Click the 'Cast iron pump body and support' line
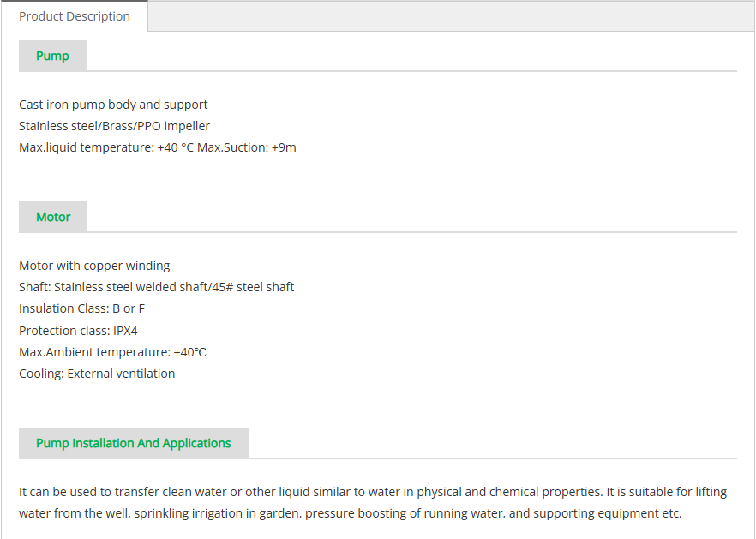 click(x=113, y=105)
